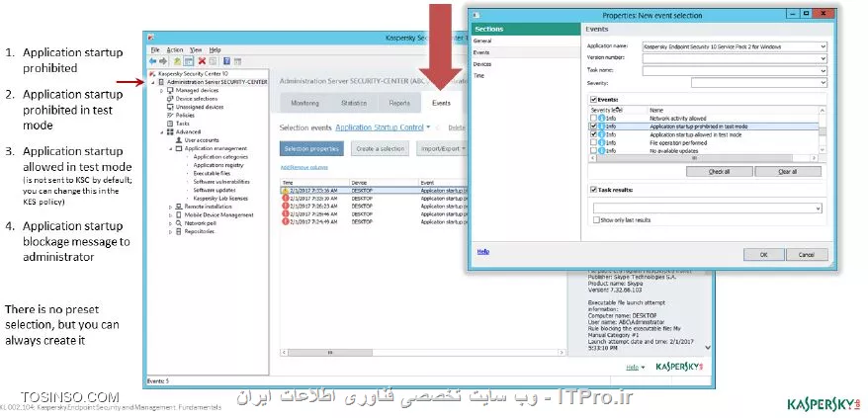This screenshot has width=868, height=418.
Task: Click the yellow warning icon of 7:33:36 AM event
Action: pos(286,191)
